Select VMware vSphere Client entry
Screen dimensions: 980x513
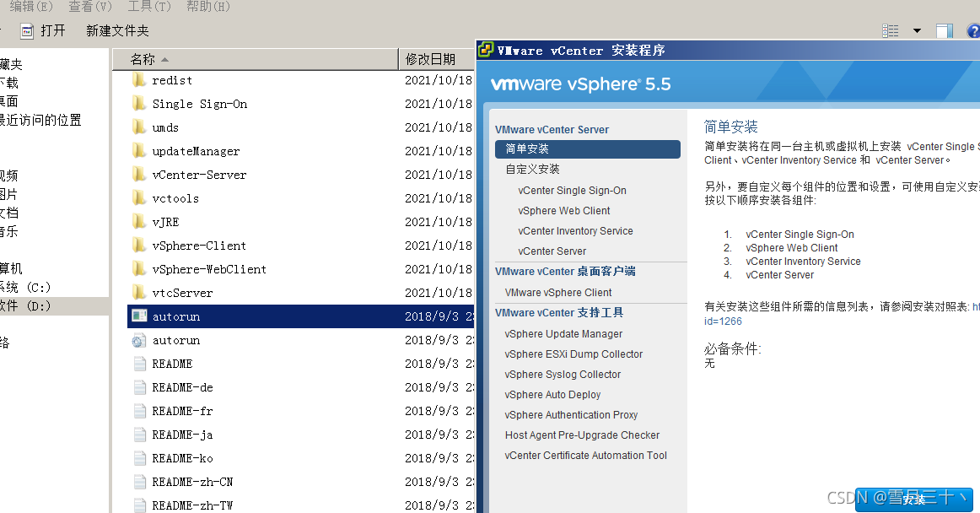point(558,292)
